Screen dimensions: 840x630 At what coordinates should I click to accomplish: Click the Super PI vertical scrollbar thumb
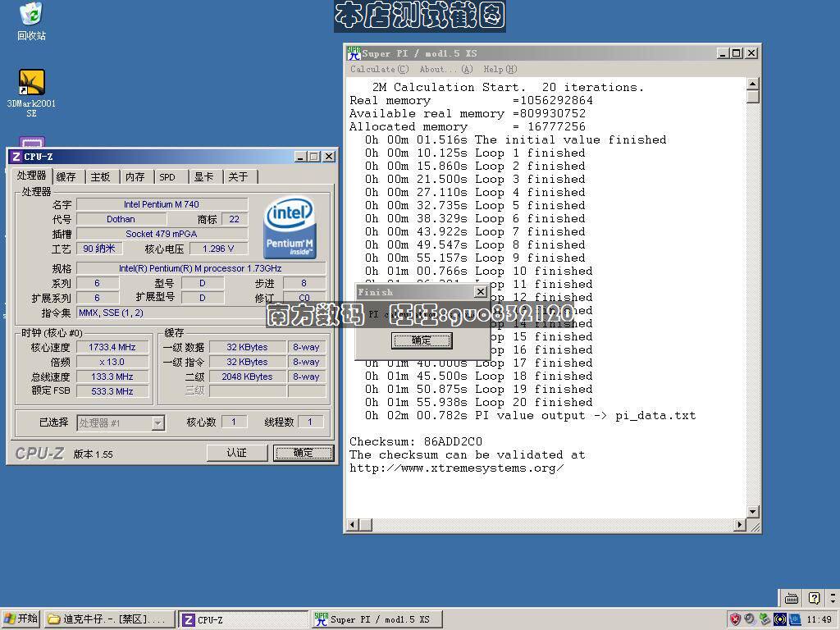tap(753, 97)
